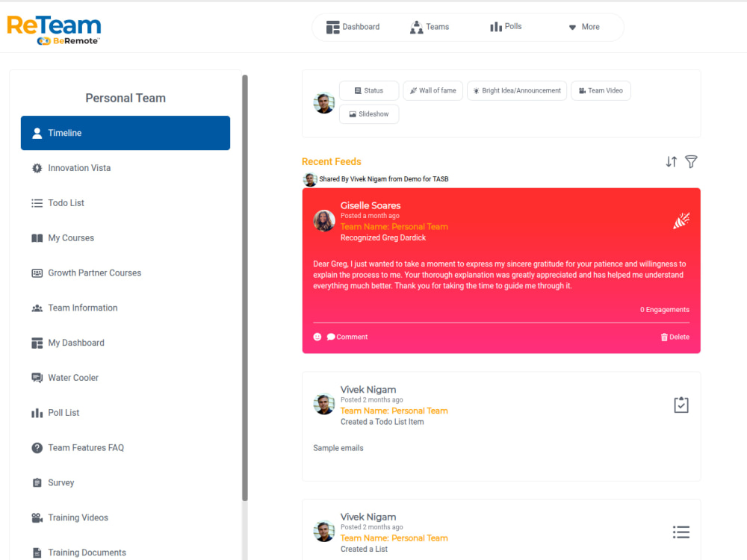This screenshot has width=747, height=560.
Task: Click Comment on Giselle's post
Action: (x=347, y=337)
